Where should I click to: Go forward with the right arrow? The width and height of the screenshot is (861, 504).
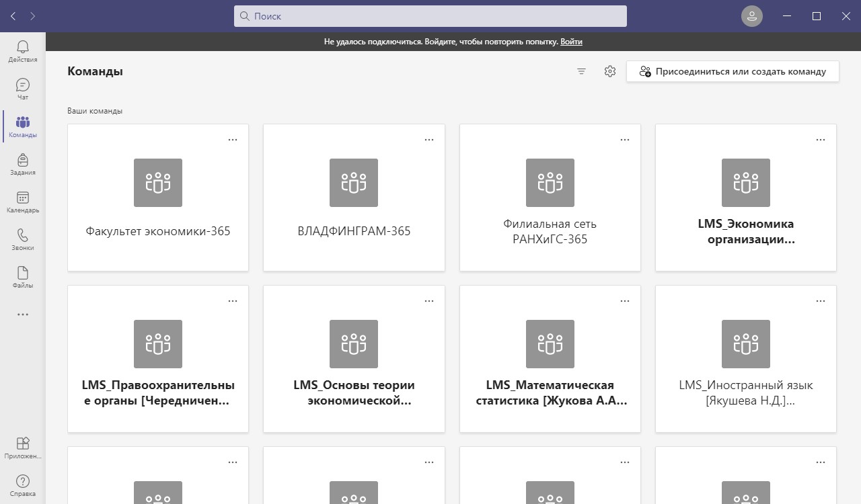(33, 16)
